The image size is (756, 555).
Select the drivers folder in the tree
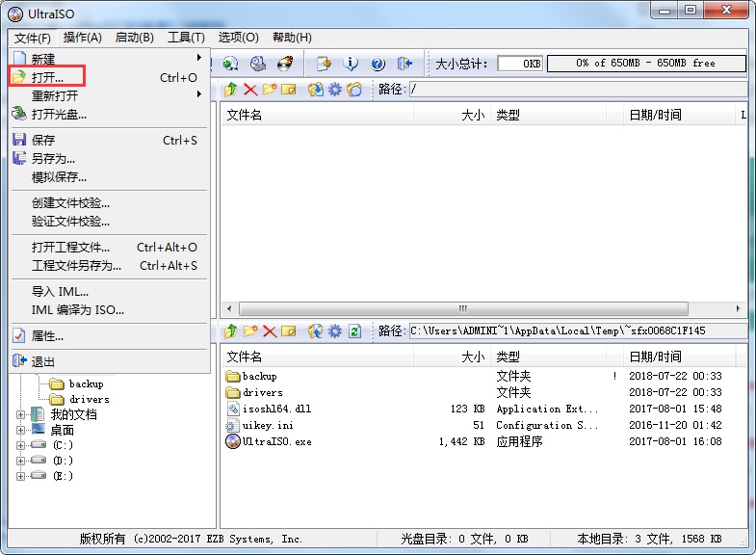point(89,399)
